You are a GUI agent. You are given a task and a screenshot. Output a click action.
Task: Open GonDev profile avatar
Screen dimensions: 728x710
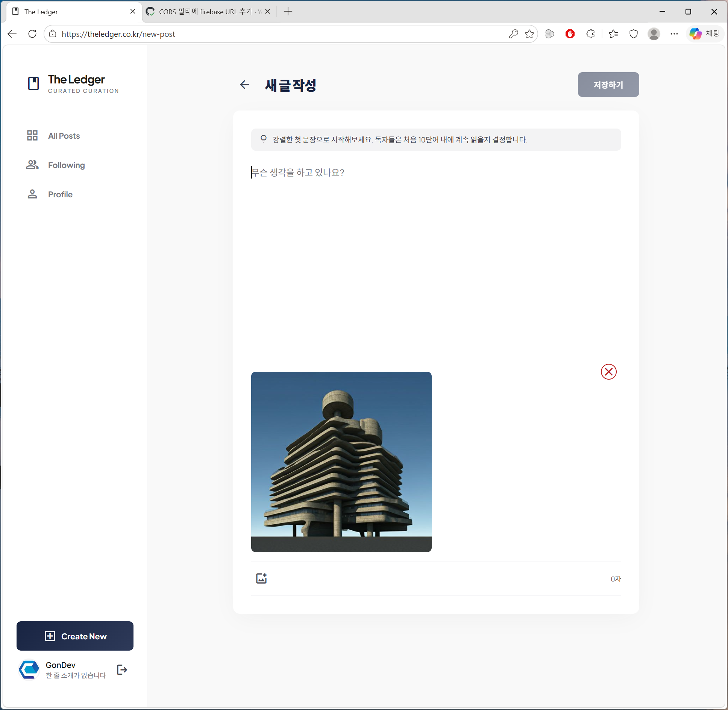[29, 670]
